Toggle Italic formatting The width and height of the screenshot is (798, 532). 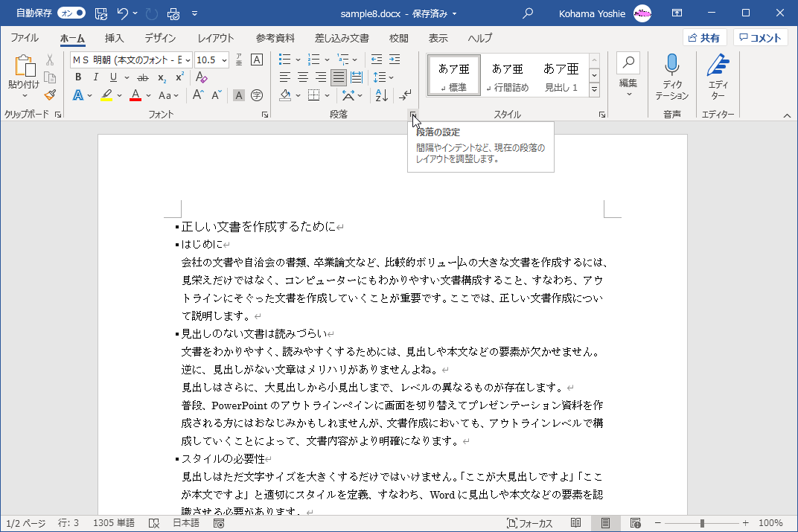tap(96, 77)
